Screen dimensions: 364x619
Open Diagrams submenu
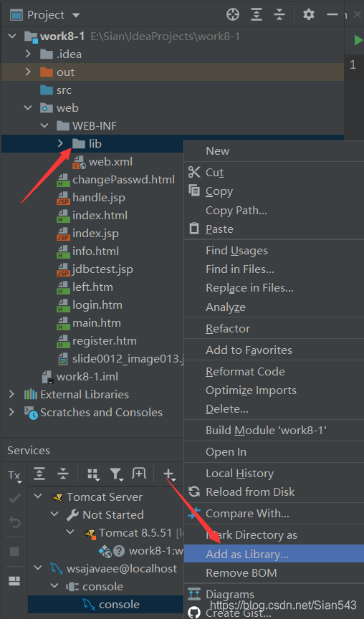(x=274, y=594)
